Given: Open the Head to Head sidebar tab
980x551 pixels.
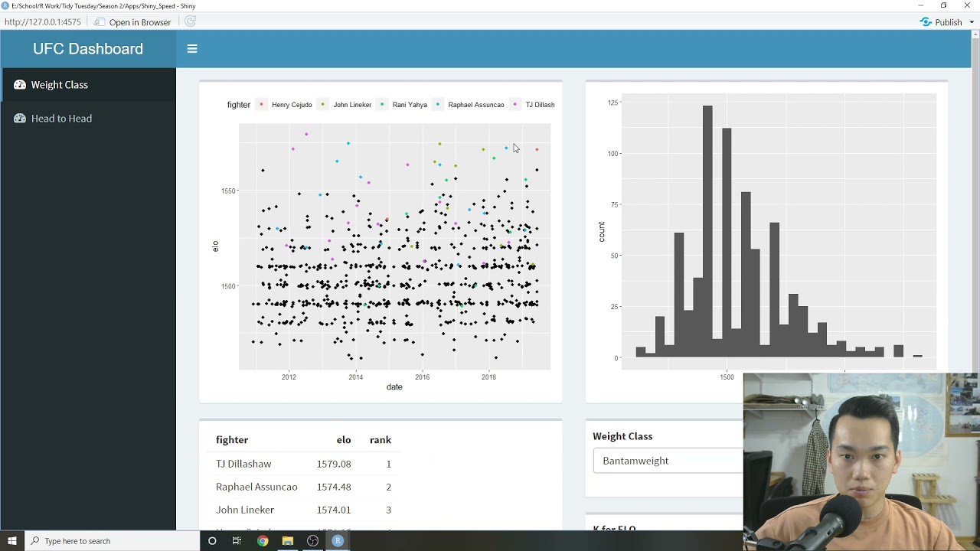Looking at the screenshot, I should coord(88,119).
